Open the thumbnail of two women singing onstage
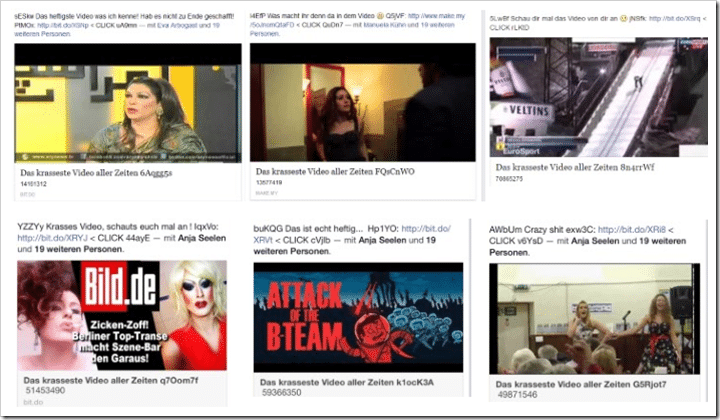This screenshot has width=720, height=420. [594, 319]
